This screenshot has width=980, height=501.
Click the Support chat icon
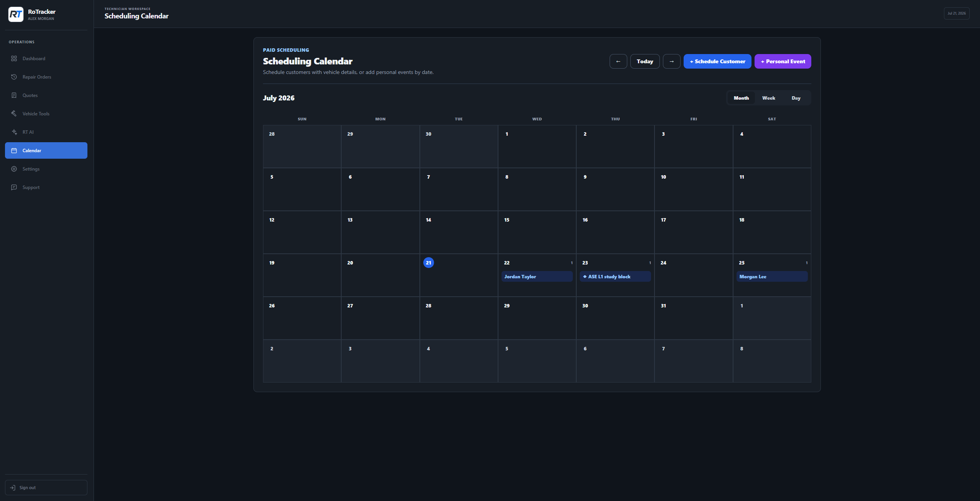pyautogui.click(x=14, y=187)
